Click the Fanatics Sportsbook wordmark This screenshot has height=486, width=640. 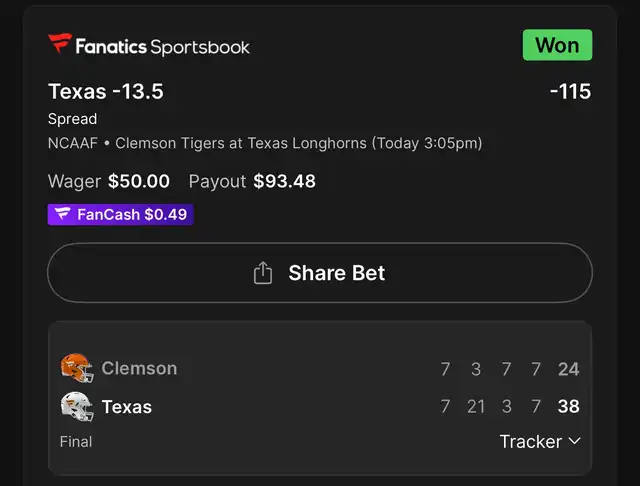(x=162, y=47)
